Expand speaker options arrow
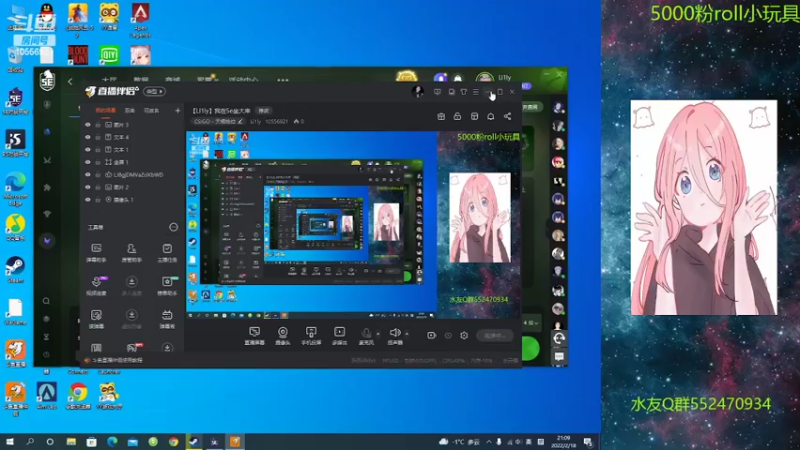Image resolution: width=800 pixels, height=450 pixels. coord(407,334)
